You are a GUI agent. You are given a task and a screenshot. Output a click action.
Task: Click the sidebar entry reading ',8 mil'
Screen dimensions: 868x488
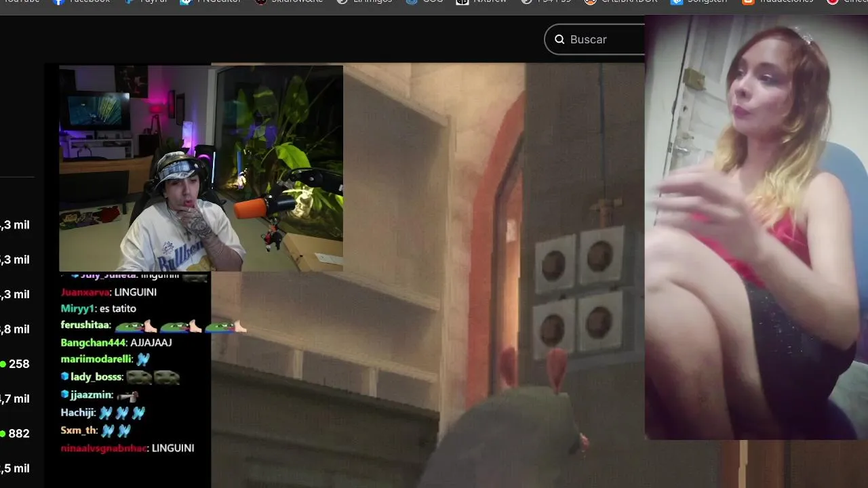click(x=15, y=329)
